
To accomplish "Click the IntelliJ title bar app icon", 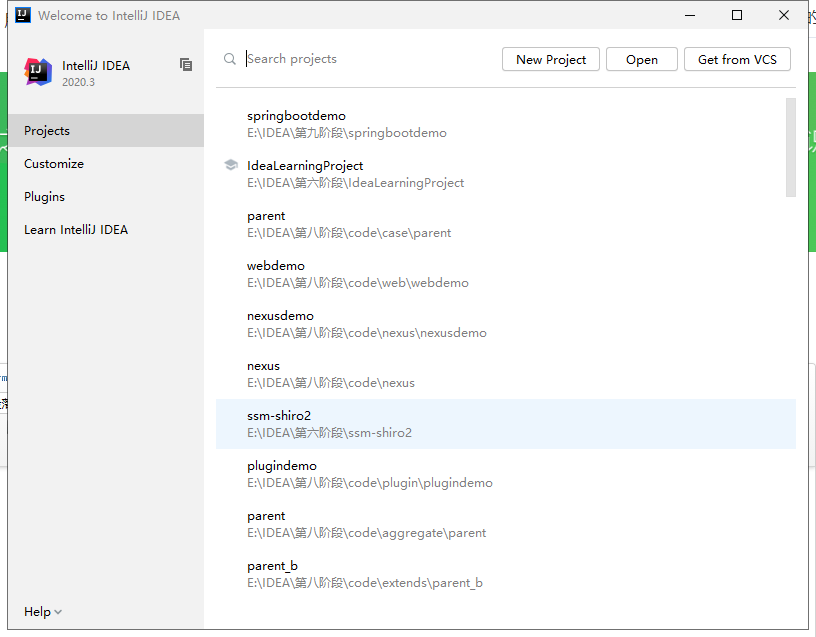I will click(x=23, y=15).
